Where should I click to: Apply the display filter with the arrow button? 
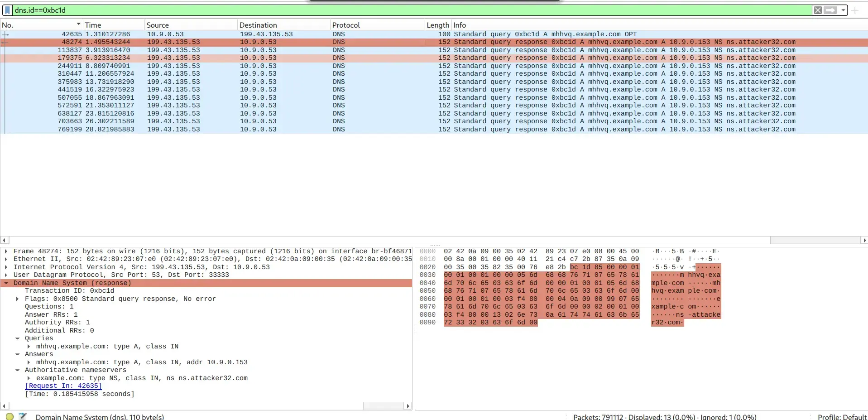[x=830, y=10]
